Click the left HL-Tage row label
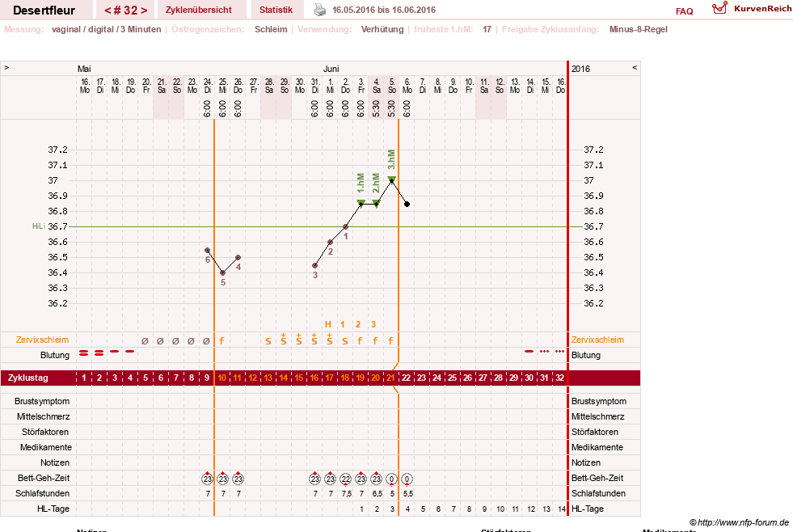This screenshot has width=793, height=532. (x=53, y=509)
